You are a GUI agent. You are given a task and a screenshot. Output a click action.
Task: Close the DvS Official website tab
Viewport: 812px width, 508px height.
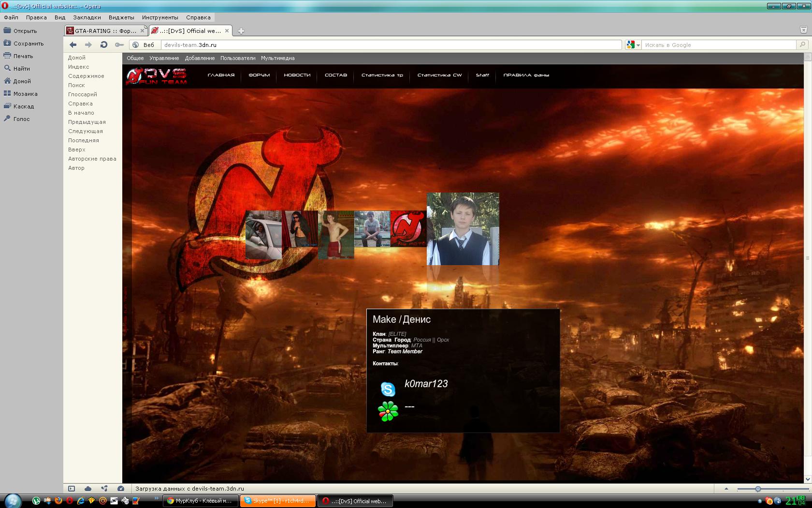coord(227,30)
